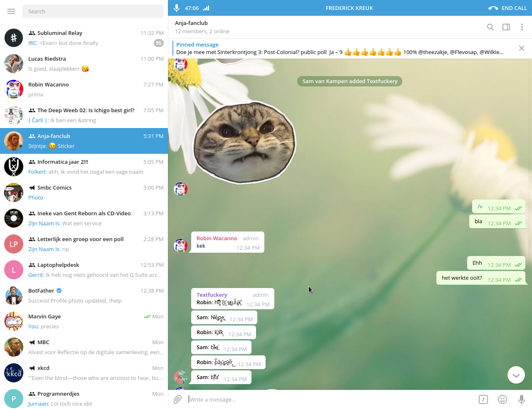
Task: Click the Pinned message link
Action: click(x=197, y=44)
